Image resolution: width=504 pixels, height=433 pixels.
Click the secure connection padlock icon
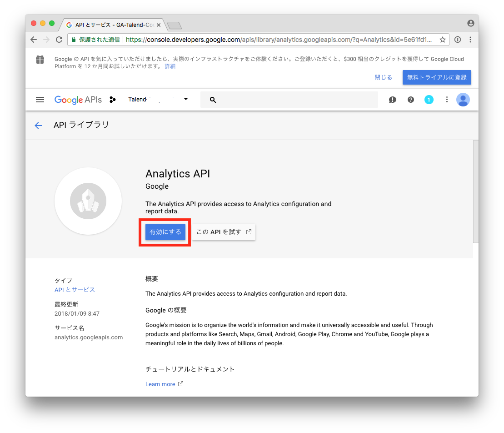click(74, 40)
